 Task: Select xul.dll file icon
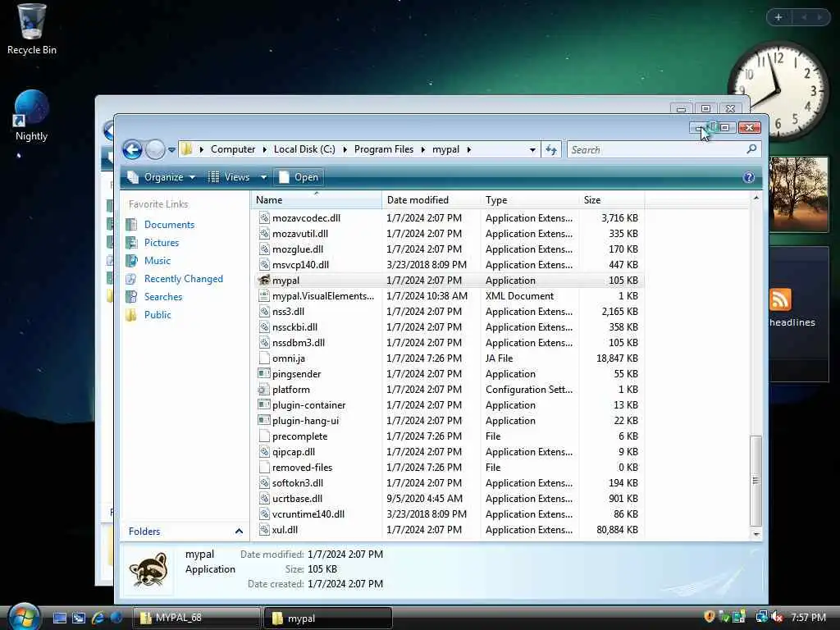(x=264, y=529)
